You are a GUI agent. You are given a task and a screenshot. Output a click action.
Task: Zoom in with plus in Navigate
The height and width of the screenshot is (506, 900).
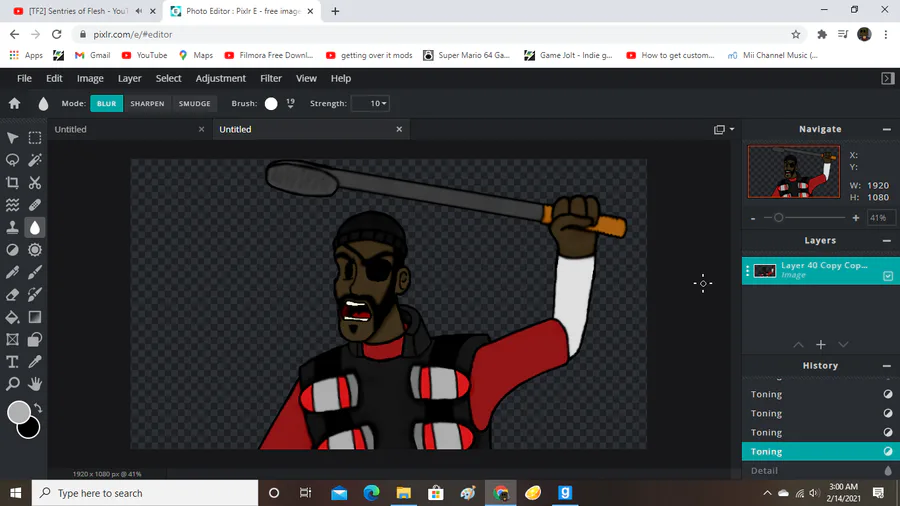coord(856,218)
